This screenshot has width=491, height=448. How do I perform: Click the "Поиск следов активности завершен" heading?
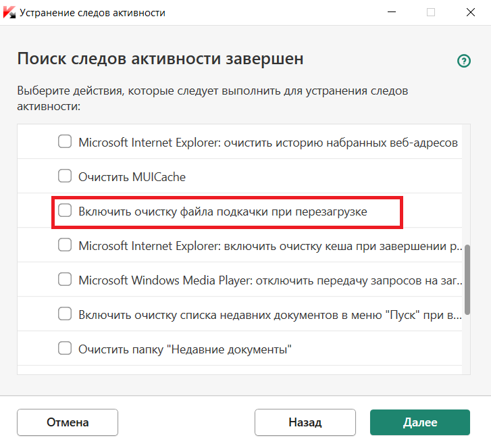pyautogui.click(x=160, y=59)
